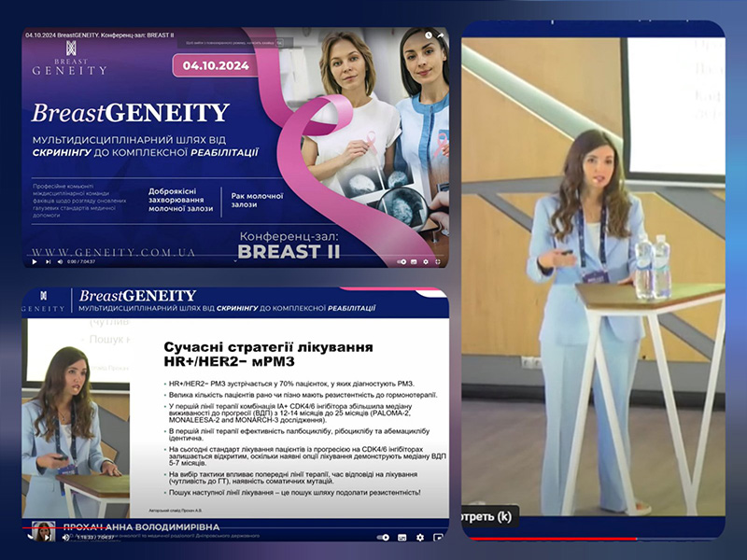The image size is (747, 560).
Task: Toggle autoplay switch in bottom player
Action: point(384,537)
